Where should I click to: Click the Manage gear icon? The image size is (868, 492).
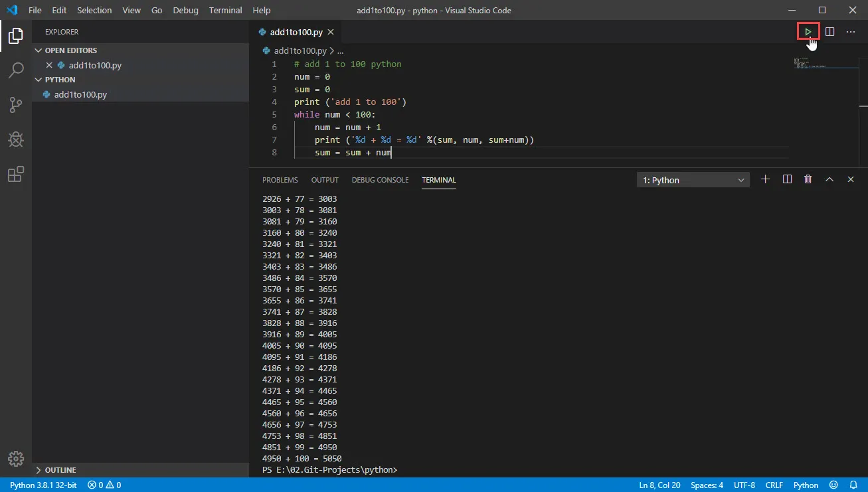click(16, 459)
